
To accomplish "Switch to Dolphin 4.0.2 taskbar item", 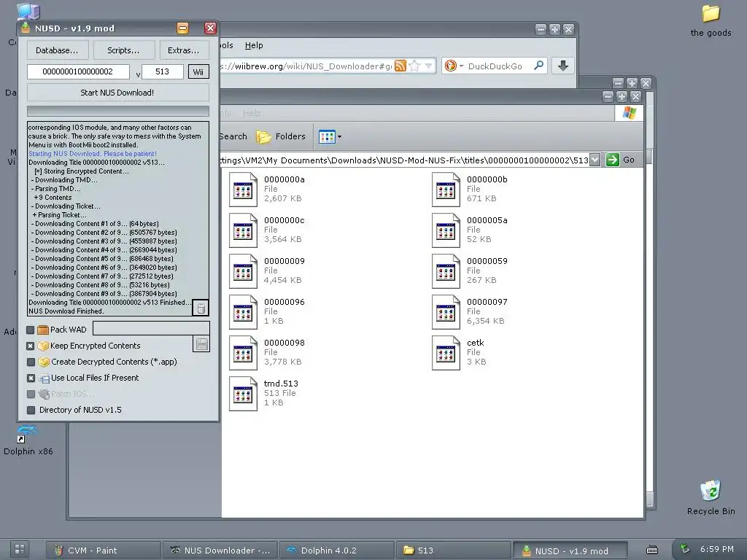I will 336,551.
